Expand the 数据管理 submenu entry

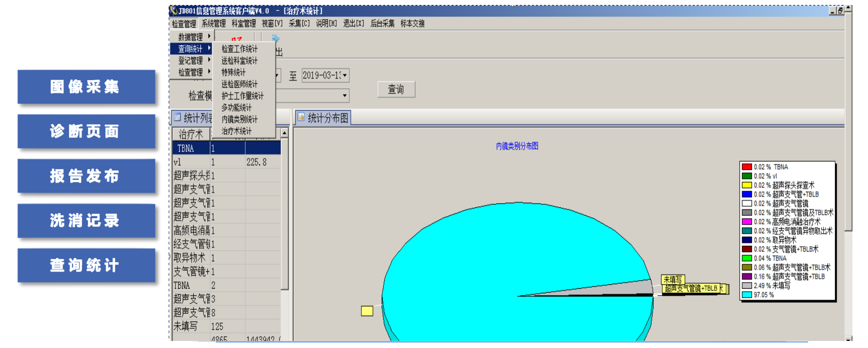(191, 37)
